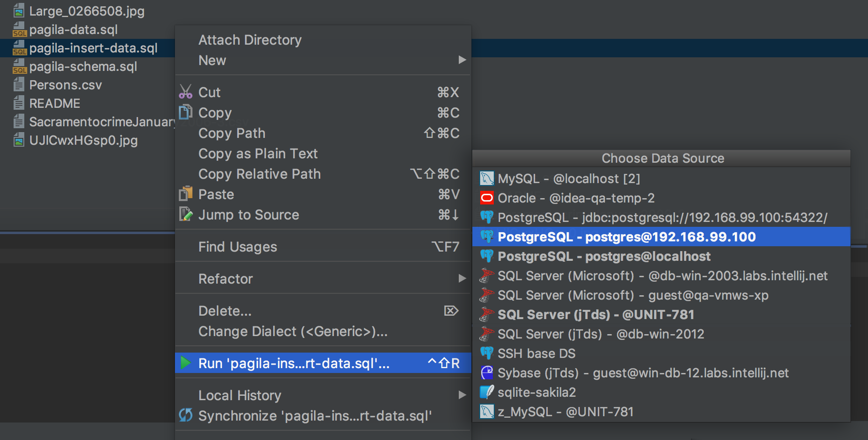Pick Oracle - @idea-qa-temp-2 data source
The image size is (868, 440).
coord(661,198)
